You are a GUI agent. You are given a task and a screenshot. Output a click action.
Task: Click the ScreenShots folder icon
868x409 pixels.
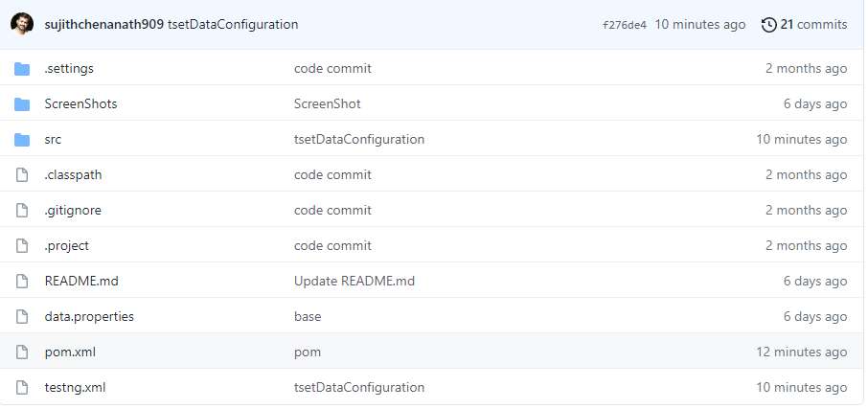click(x=22, y=104)
